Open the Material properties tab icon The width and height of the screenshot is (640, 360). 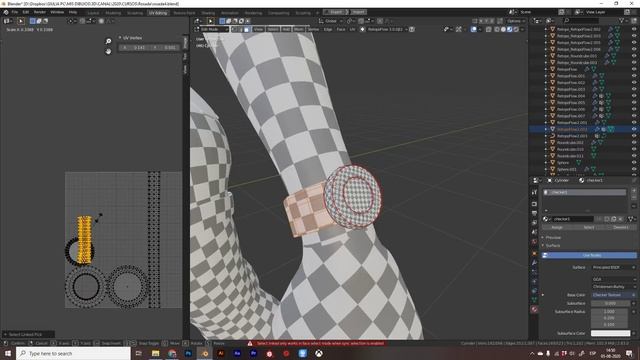[x=534, y=309]
